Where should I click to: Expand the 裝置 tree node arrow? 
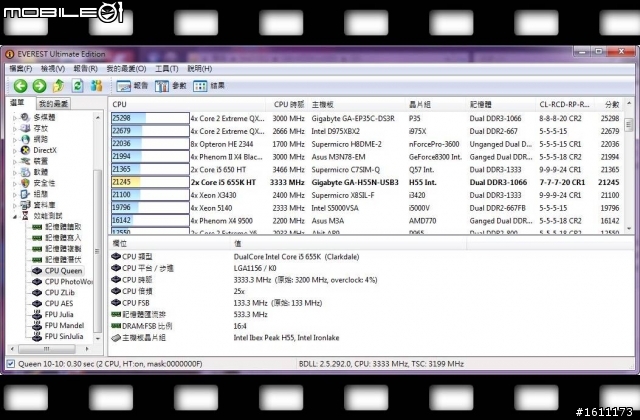tap(15, 162)
